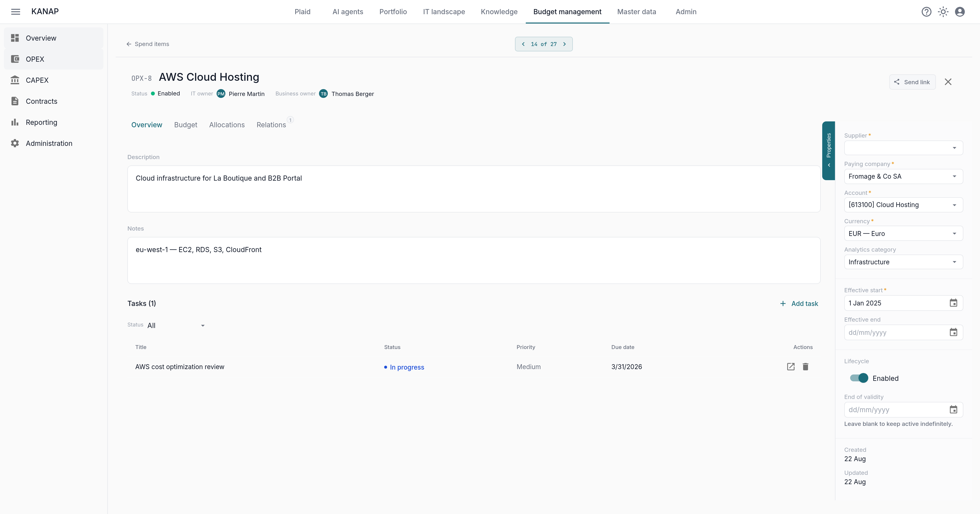Screen dimensions: 980x514
Task: Switch to the Relations tab
Action: (271, 125)
